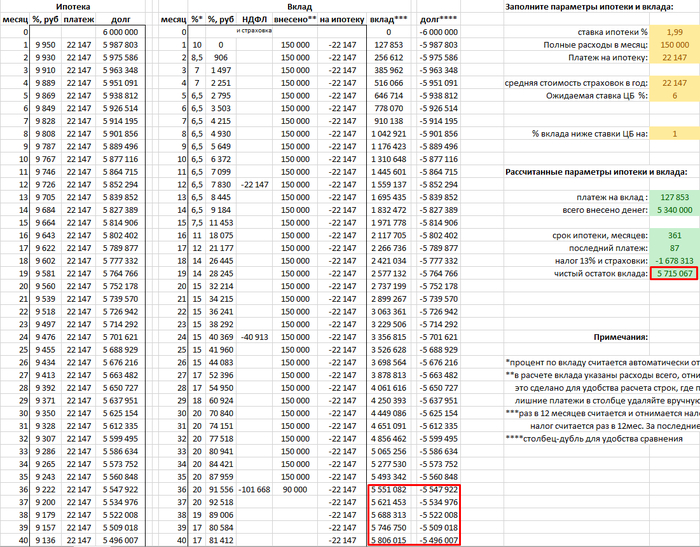Screen dimensions: 700x547
Task: Click the -40 913 НДФЛ cell in month 24
Action: pyautogui.click(x=255, y=337)
